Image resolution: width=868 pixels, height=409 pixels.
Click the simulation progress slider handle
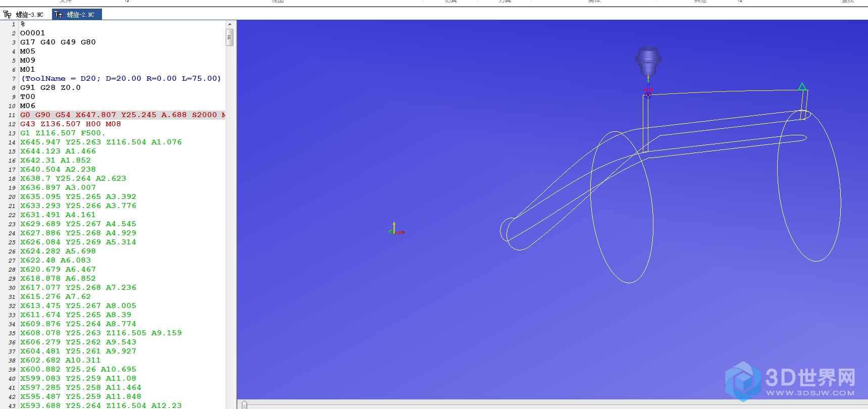coord(244,405)
